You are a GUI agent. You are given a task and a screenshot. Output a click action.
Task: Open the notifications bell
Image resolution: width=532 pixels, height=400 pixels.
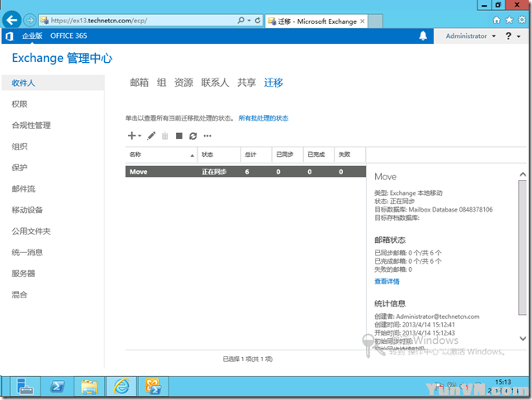(x=423, y=36)
